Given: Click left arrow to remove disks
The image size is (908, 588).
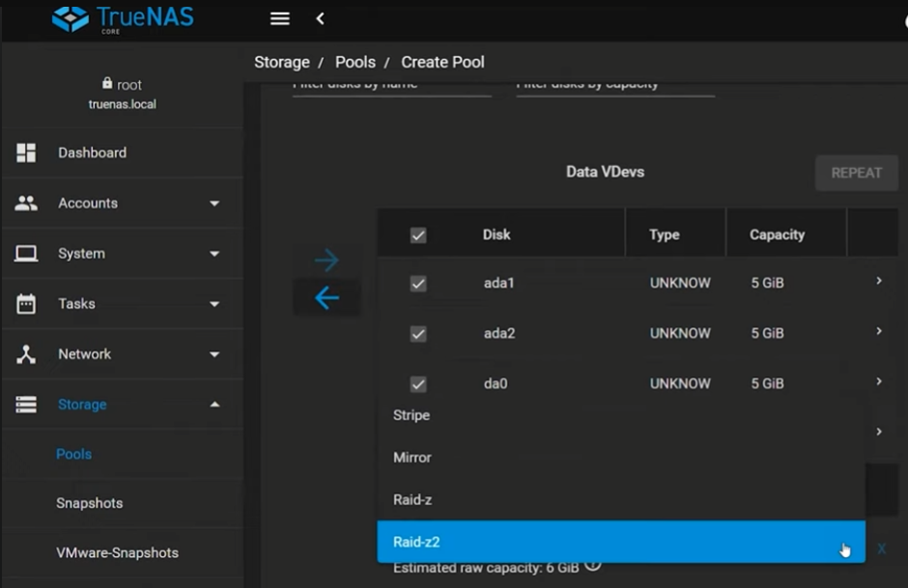Looking at the screenshot, I should (327, 298).
